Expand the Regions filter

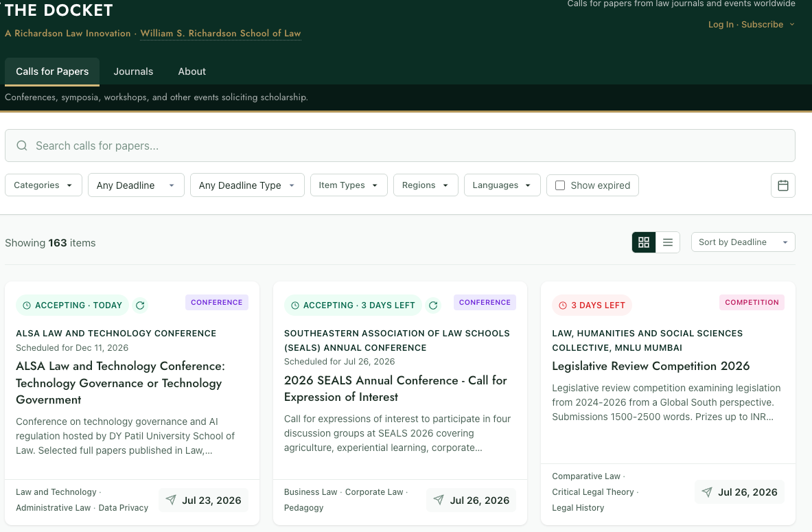[x=426, y=185]
